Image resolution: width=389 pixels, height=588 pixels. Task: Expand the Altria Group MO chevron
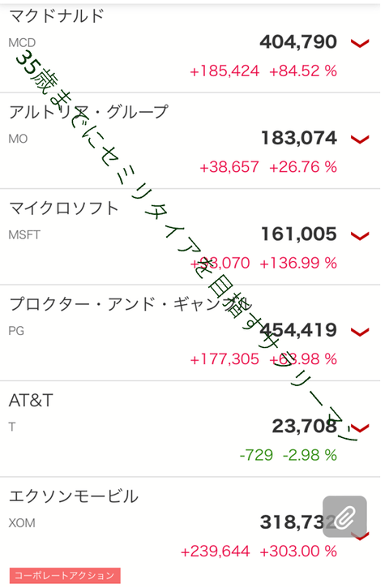[x=360, y=139]
